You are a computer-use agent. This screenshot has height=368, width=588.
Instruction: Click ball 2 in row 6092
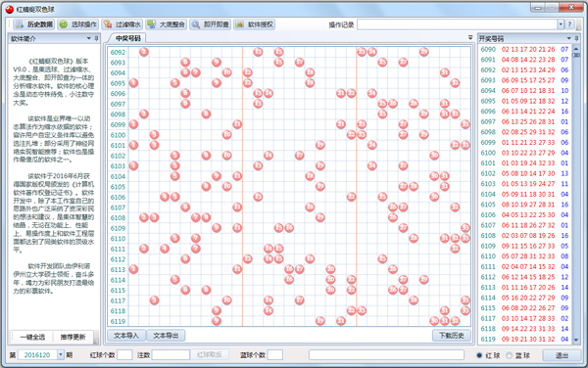click(x=144, y=52)
